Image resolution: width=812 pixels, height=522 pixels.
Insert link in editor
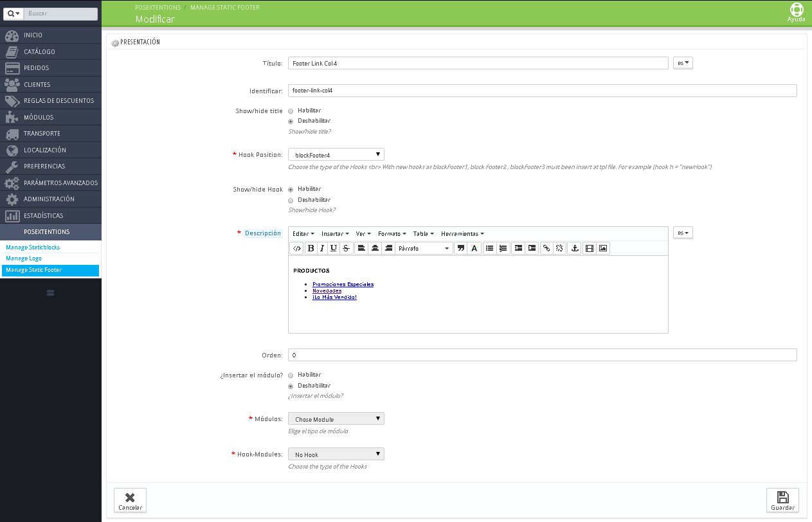point(546,248)
